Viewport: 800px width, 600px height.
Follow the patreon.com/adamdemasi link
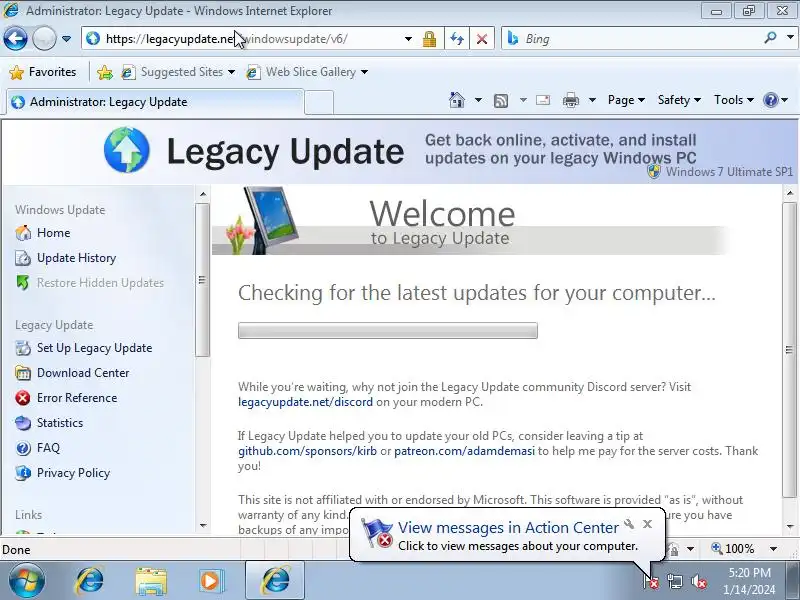464,451
